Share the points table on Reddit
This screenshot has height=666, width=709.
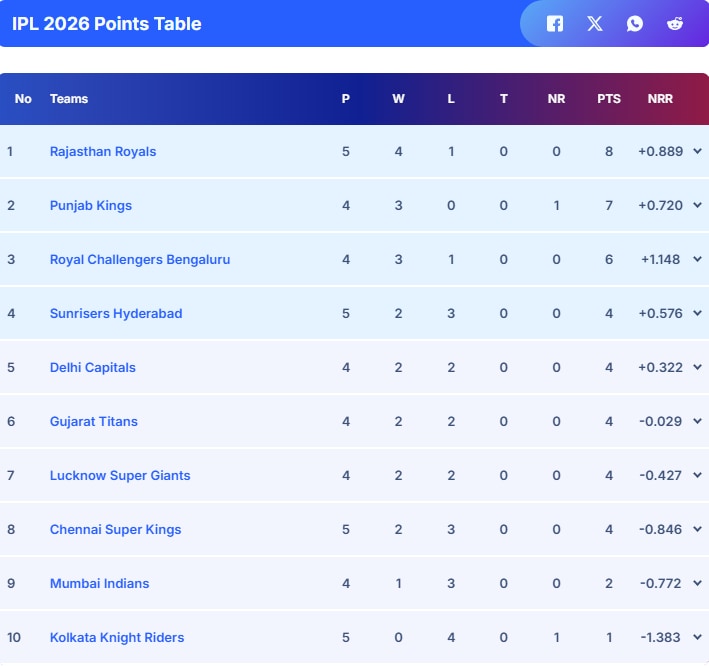[675, 24]
